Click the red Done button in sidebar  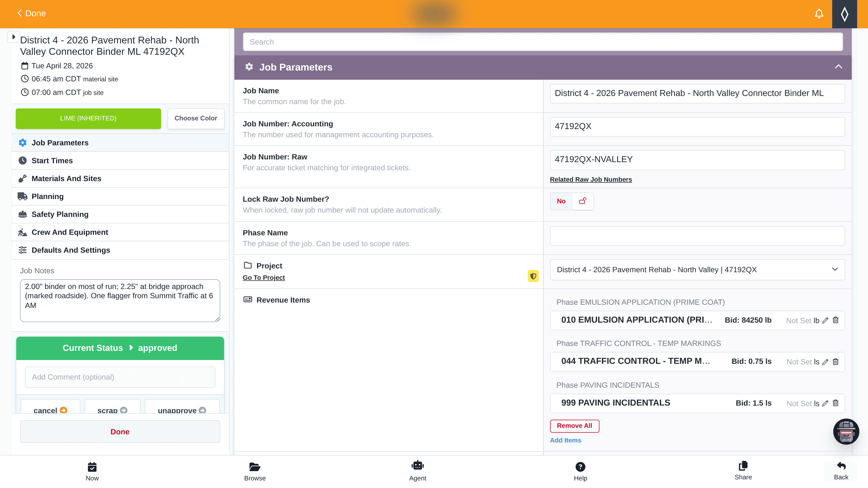[120, 432]
